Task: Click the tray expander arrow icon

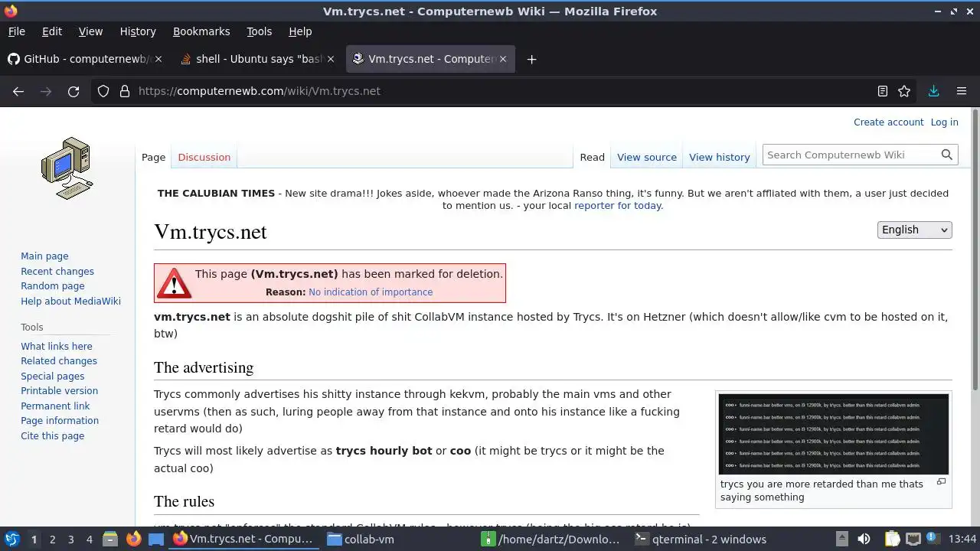Action: click(841, 539)
